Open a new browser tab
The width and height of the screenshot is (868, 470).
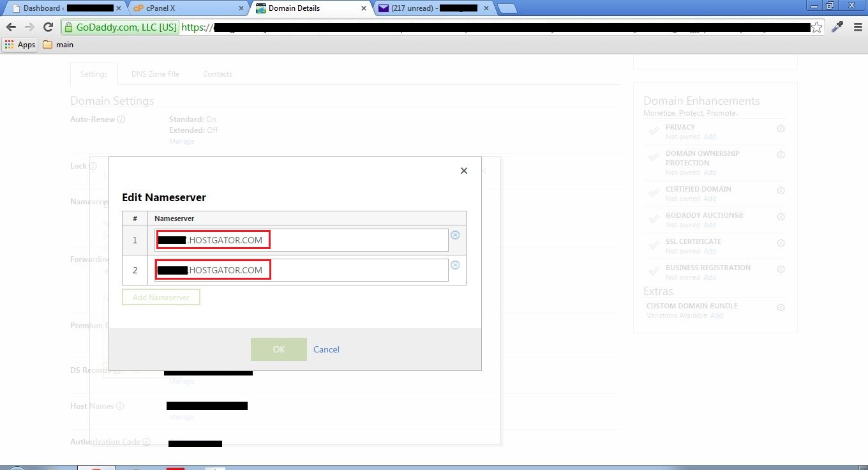507,8
